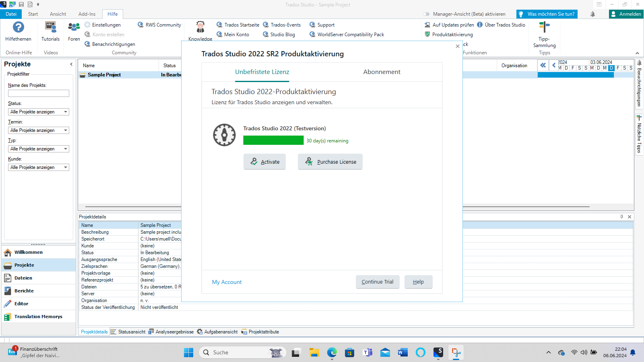
Task: Open WorldServer Compatibility Pack link
Action: pos(347,35)
